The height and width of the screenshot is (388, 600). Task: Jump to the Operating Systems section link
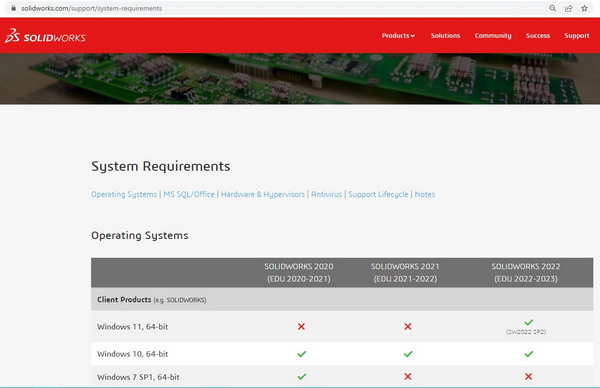(124, 194)
